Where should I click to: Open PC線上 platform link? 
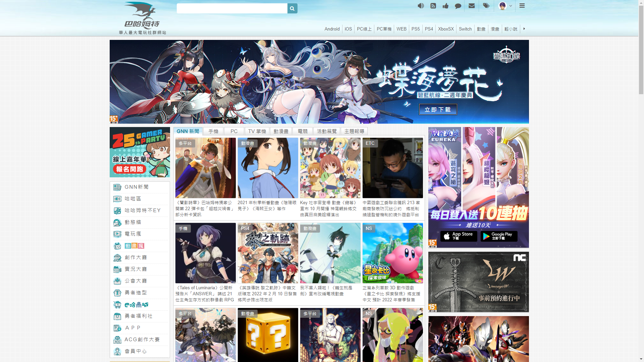[x=364, y=29]
